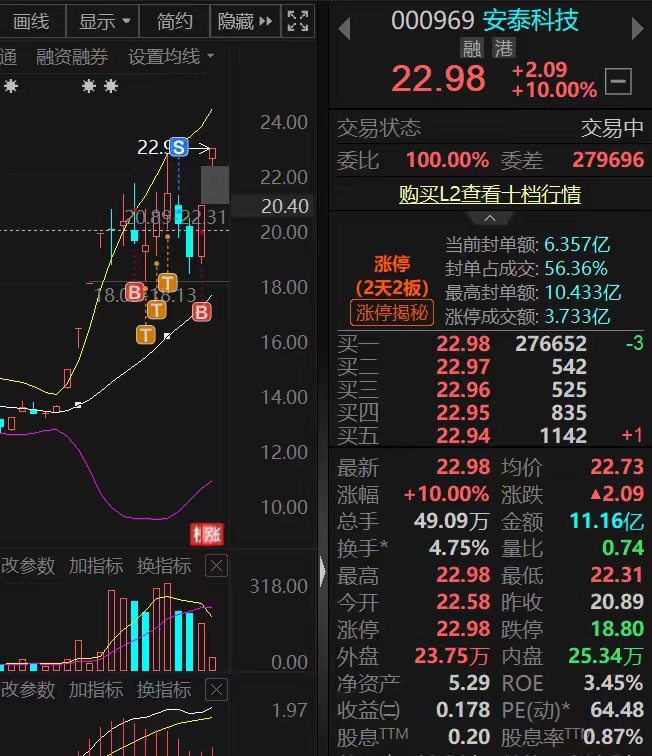Open 设置均线 dropdown
The height and width of the screenshot is (756, 652).
coord(171,57)
